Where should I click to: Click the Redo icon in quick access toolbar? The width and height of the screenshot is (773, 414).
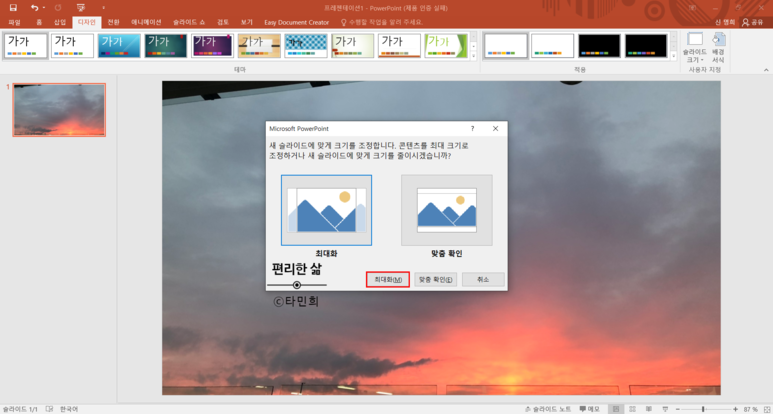click(58, 7)
